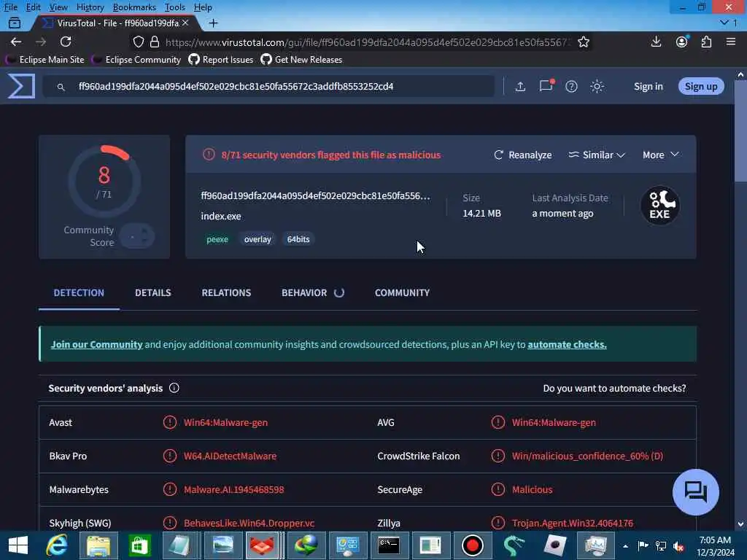747x560 pixels.
Task: Launch Internet Explorer from the taskbar
Action: click(57, 545)
